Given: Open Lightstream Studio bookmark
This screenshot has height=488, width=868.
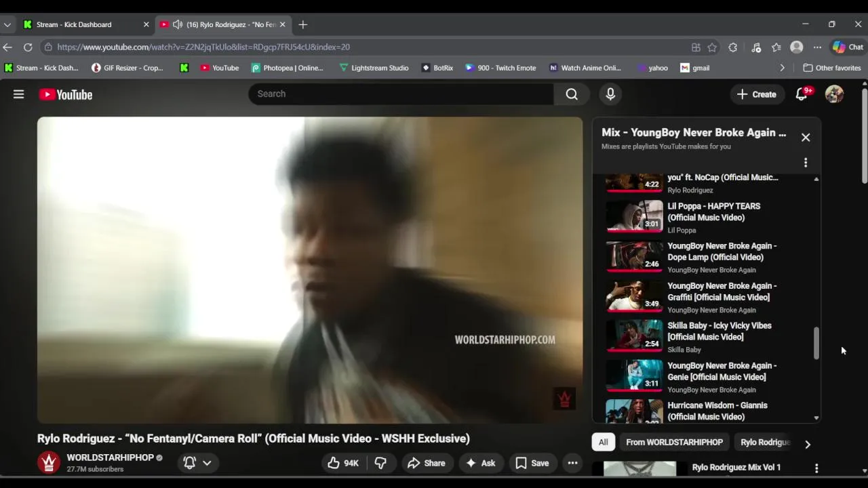Looking at the screenshot, I should (x=374, y=68).
